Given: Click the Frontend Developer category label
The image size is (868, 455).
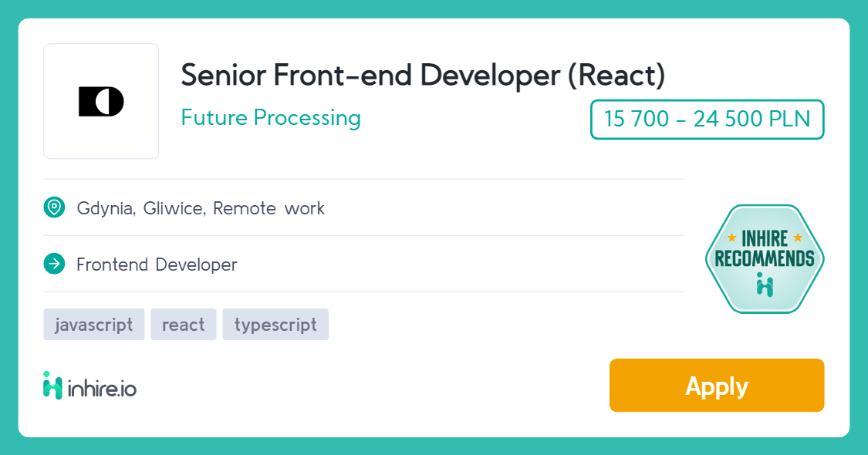Looking at the screenshot, I should point(157,265).
